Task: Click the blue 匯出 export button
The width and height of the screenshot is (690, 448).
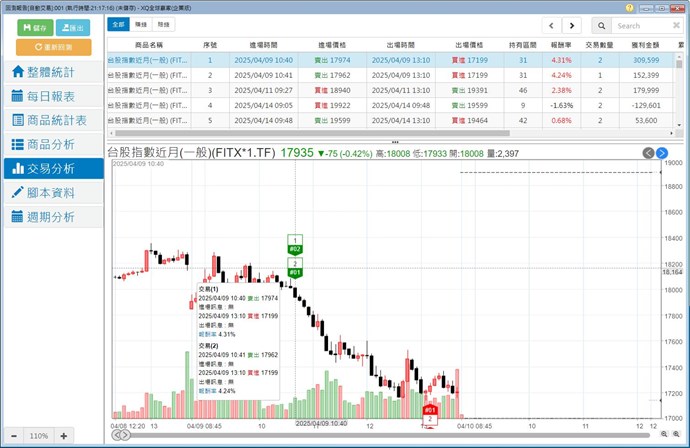Action: coord(71,28)
